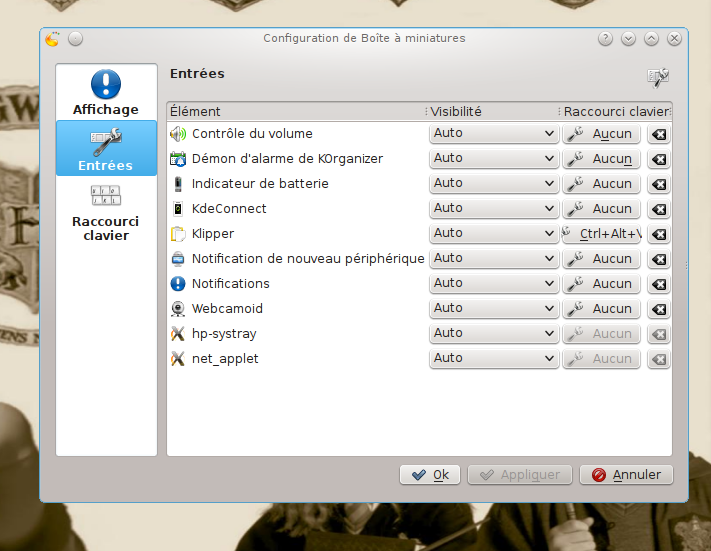Select the Entrées page in sidebar

[x=106, y=148]
